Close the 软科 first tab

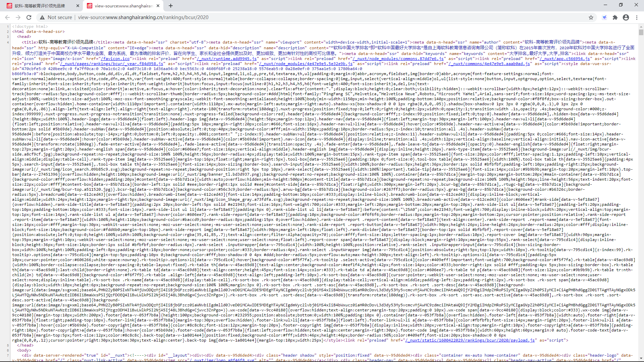point(78,6)
